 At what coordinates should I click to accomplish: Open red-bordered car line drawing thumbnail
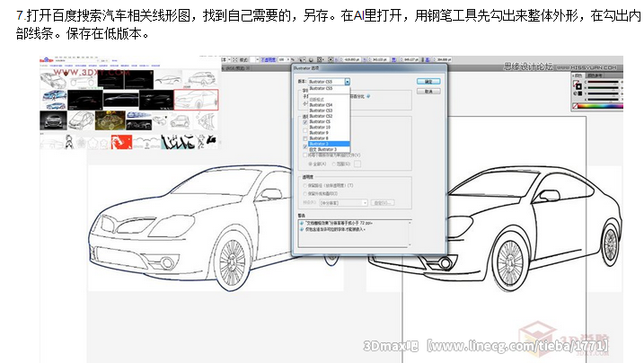(196, 100)
